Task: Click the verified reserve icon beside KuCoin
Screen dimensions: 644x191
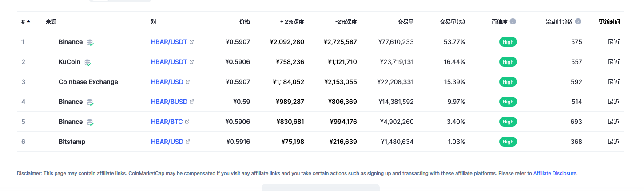Action: coord(87,62)
